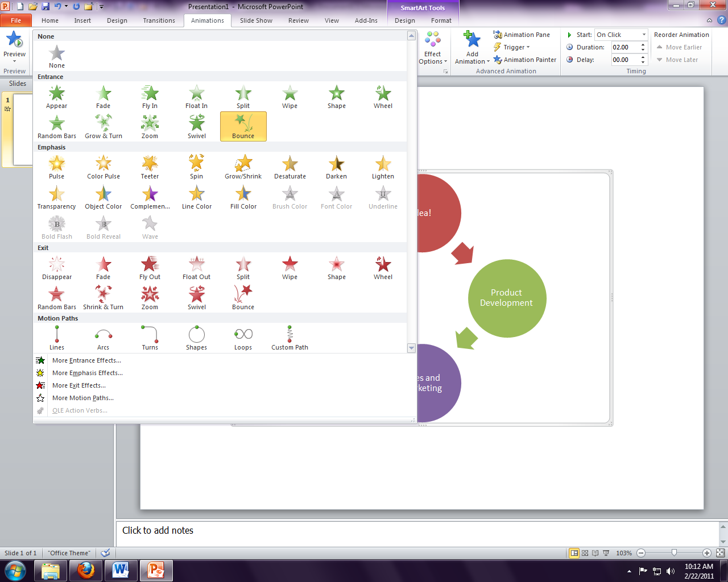The width and height of the screenshot is (728, 582).
Task: Open the SmartArt Tools Format tab
Action: pyautogui.click(x=441, y=20)
